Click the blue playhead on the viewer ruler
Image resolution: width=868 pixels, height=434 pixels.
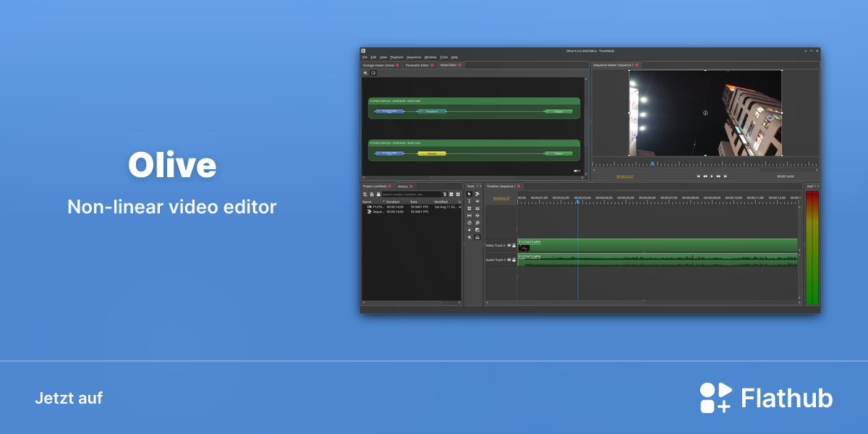pos(652,163)
